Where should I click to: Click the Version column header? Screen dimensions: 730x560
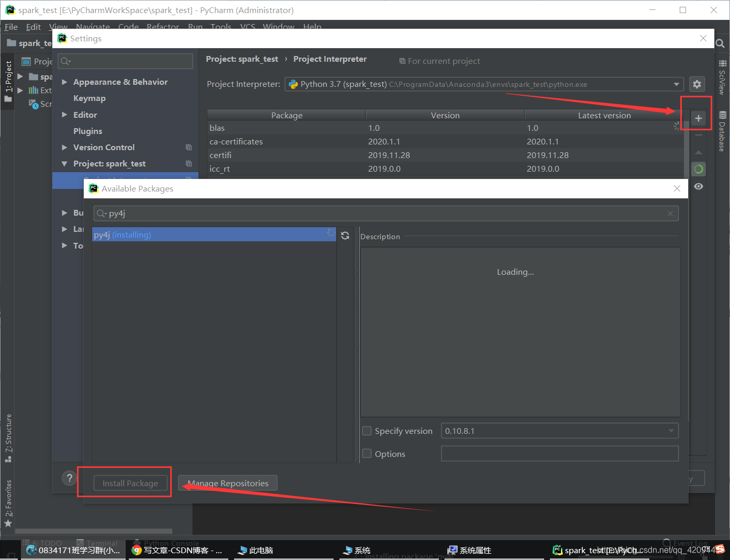445,115
